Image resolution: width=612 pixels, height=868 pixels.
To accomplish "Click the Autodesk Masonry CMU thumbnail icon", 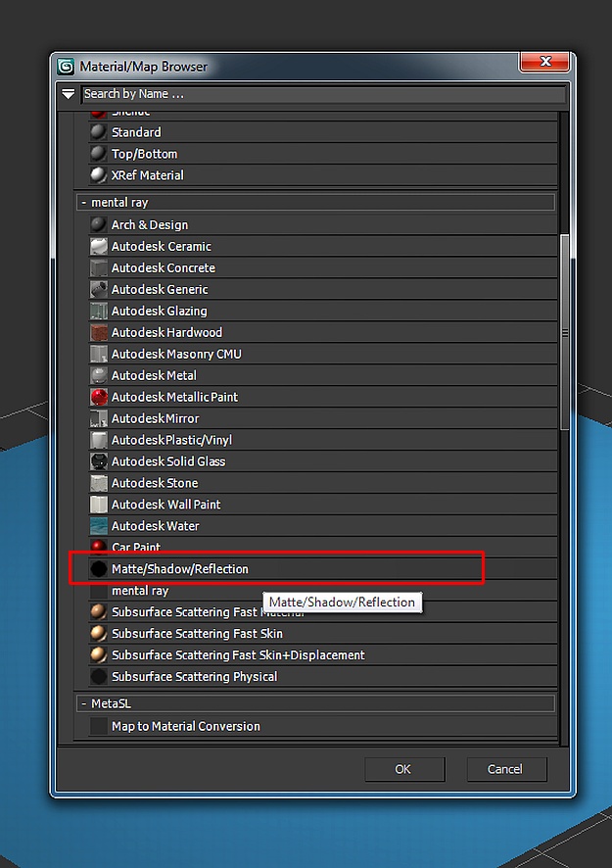I will (x=99, y=355).
